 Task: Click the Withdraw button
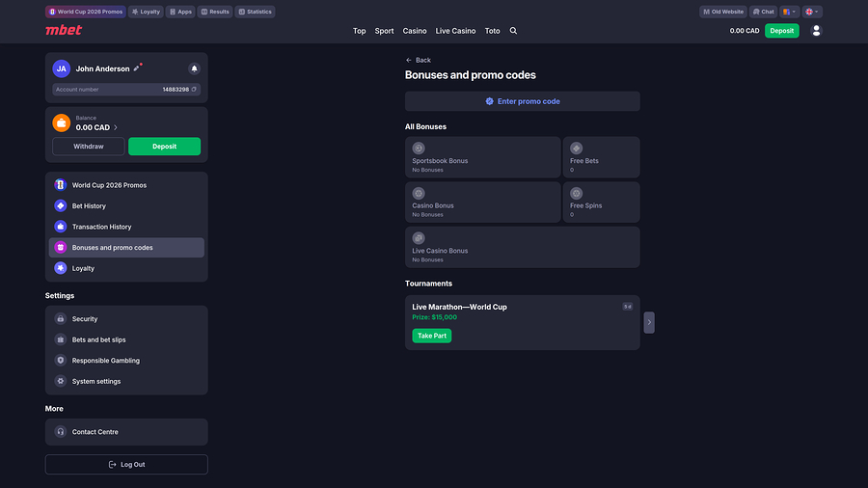click(x=89, y=147)
